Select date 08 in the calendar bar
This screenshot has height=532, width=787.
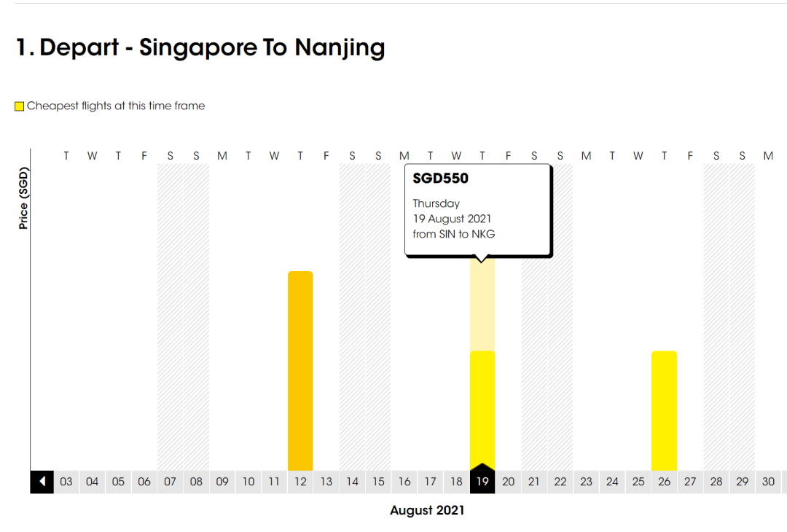pos(196,482)
